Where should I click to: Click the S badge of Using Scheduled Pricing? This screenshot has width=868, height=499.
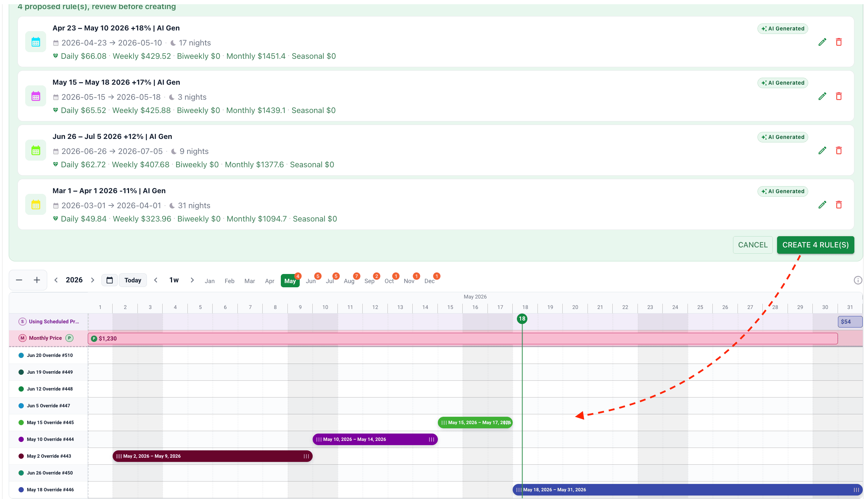pos(22,322)
